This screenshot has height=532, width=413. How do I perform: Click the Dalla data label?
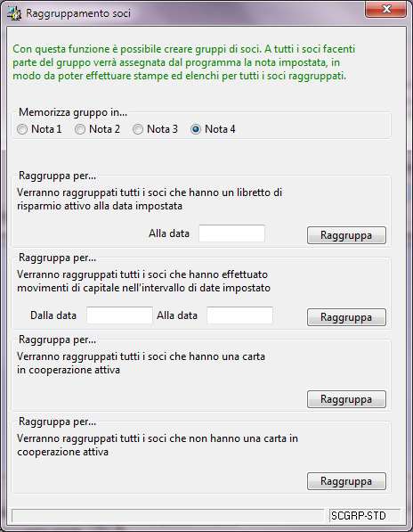(x=53, y=315)
